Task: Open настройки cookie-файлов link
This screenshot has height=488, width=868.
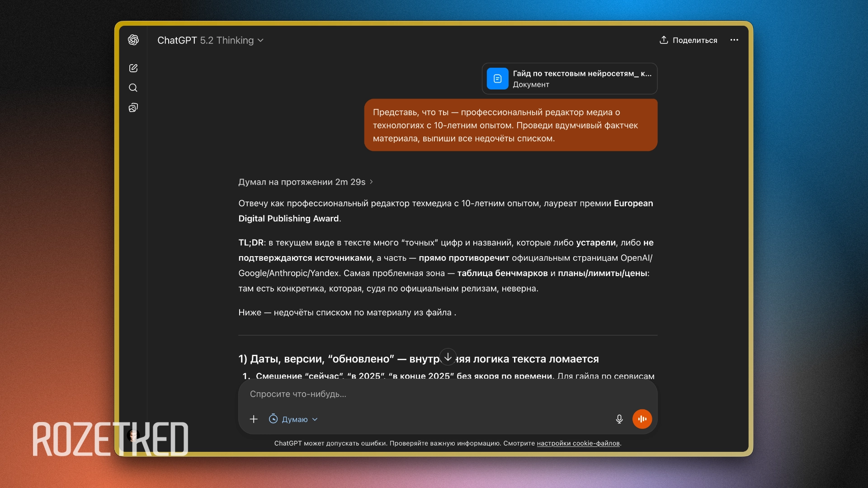Action: click(578, 443)
